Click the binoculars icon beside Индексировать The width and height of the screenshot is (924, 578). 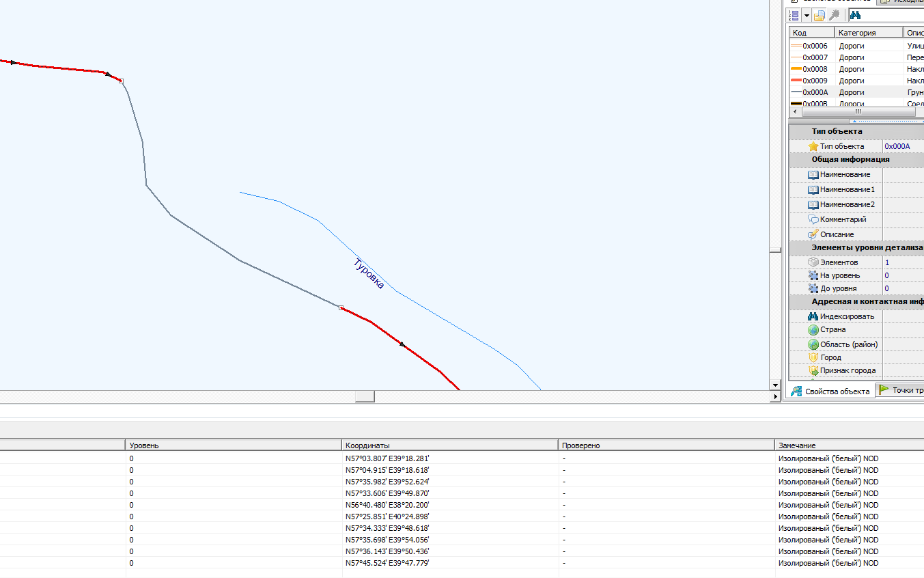coord(813,316)
